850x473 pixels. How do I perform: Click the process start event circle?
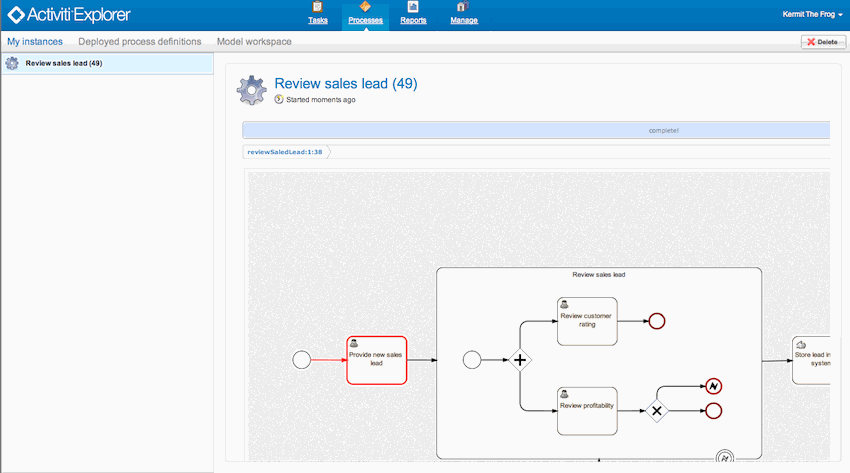tap(301, 360)
